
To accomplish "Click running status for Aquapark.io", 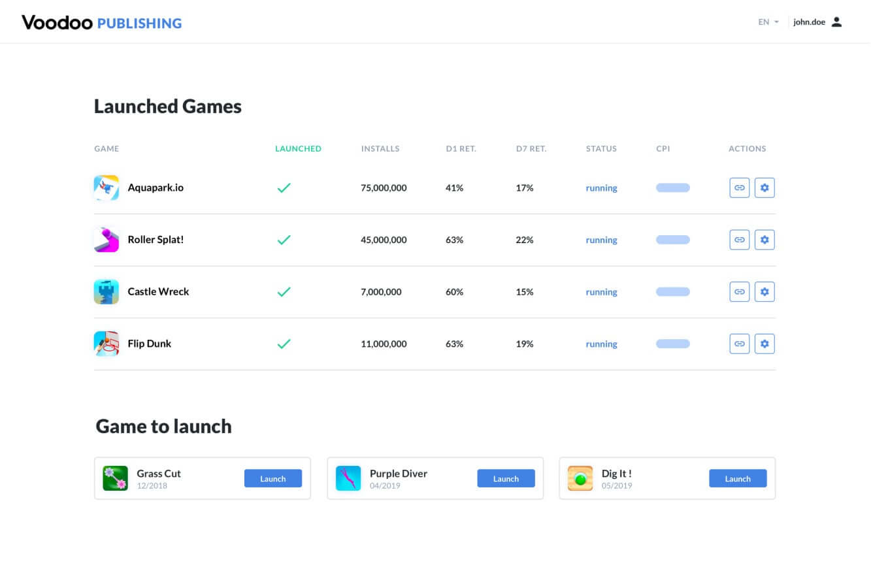I will coord(601,188).
